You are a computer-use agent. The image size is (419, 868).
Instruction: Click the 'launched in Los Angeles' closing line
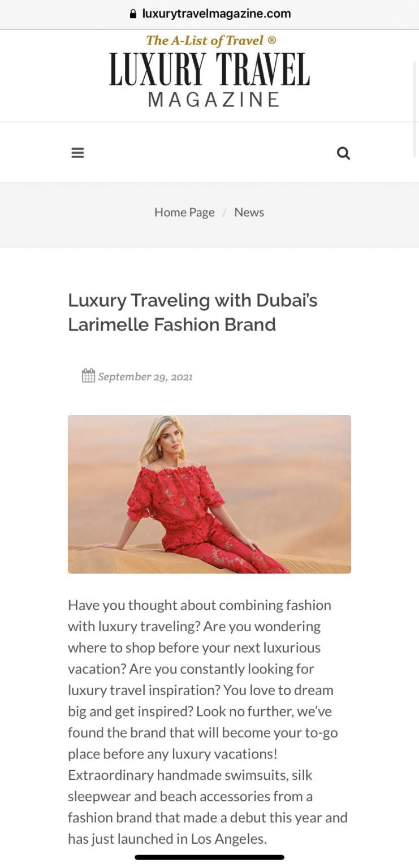tap(167, 839)
